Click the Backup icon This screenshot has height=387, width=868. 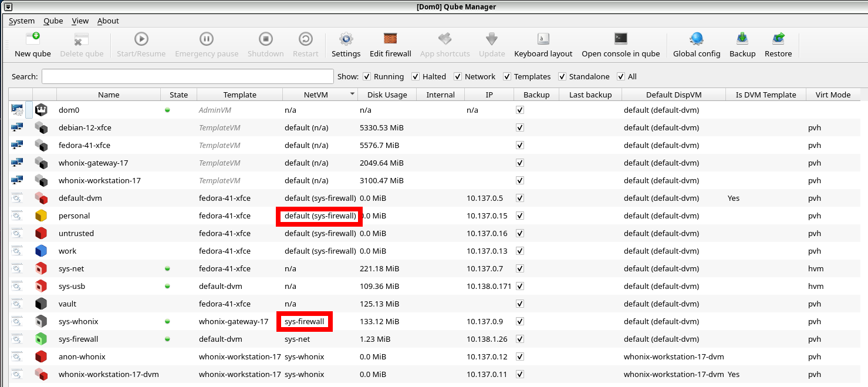tap(742, 39)
